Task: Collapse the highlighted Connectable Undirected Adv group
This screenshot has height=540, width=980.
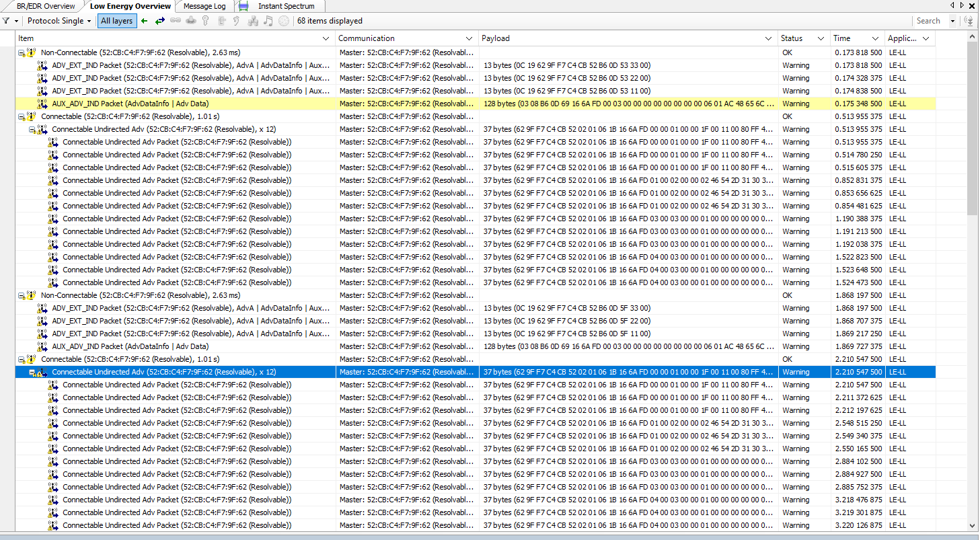Action: (32, 372)
